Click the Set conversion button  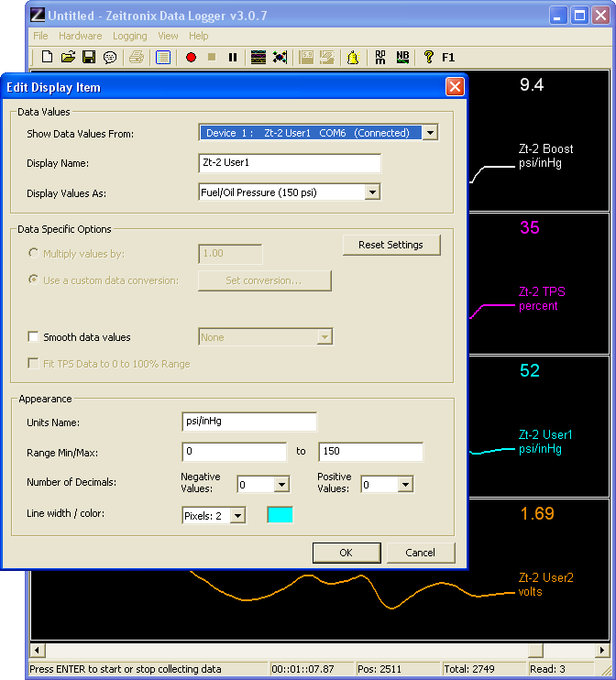pos(265,280)
